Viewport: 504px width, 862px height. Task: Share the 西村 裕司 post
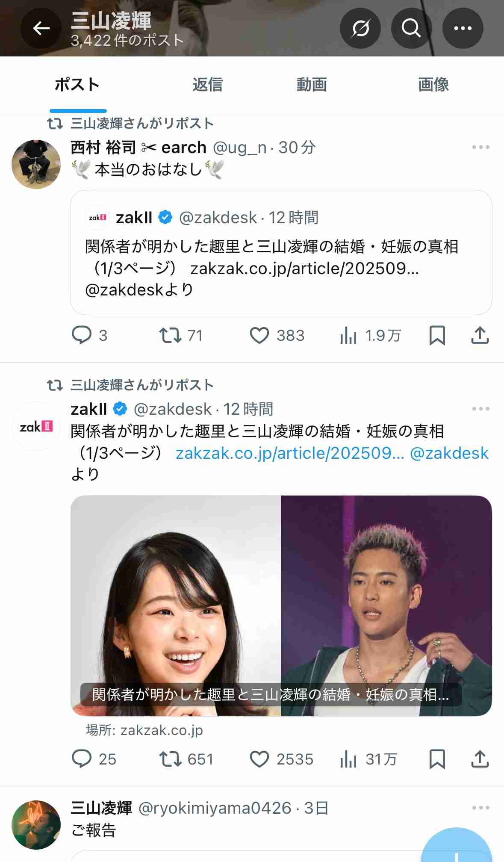click(480, 335)
